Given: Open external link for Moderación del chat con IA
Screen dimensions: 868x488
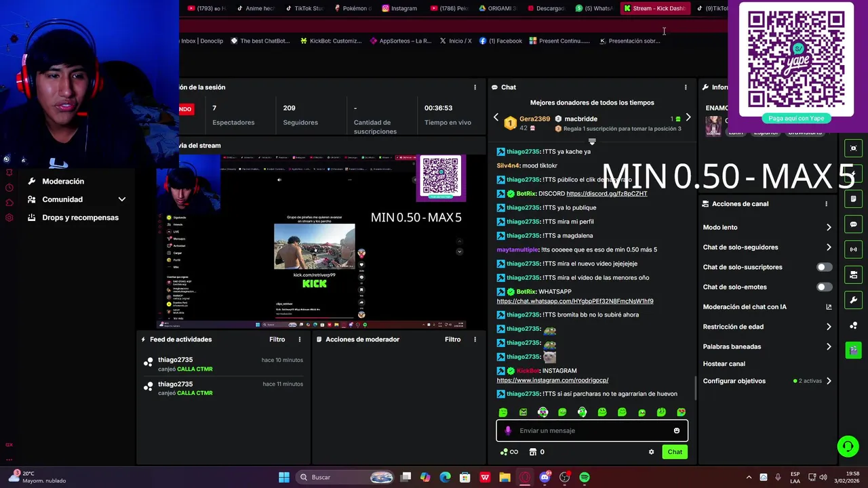Looking at the screenshot, I should coord(829,307).
